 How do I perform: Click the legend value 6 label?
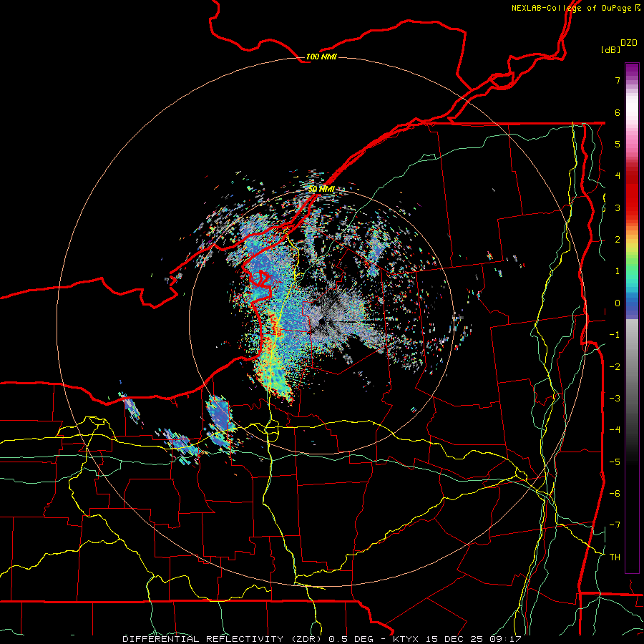618,112
